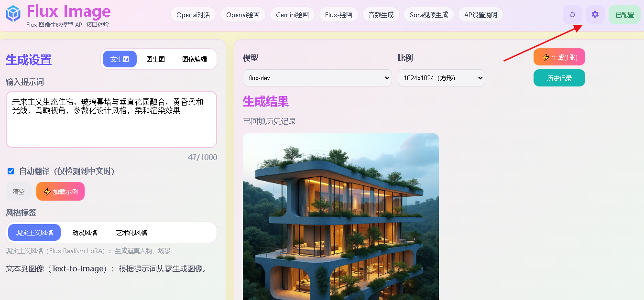The width and height of the screenshot is (644, 300).
Task: Select the 艺术化风格 style tag
Action: click(x=131, y=233)
